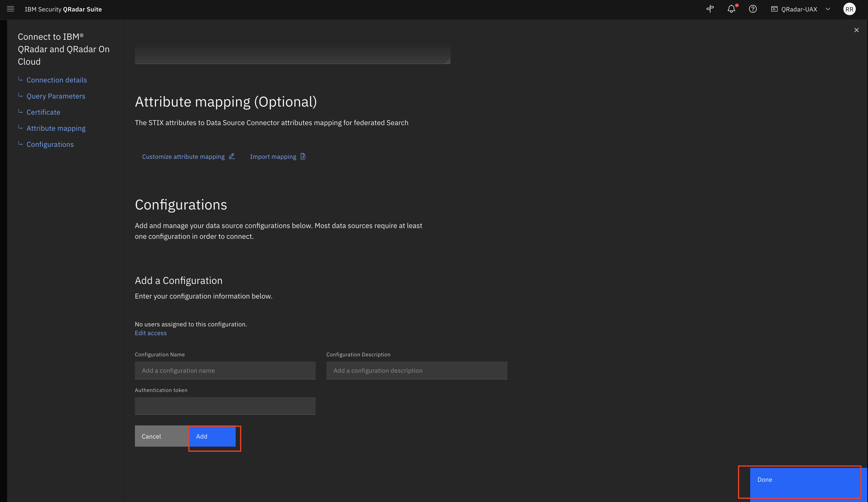The image size is (868, 502).
Task: Click the Edit access link
Action: (x=151, y=333)
